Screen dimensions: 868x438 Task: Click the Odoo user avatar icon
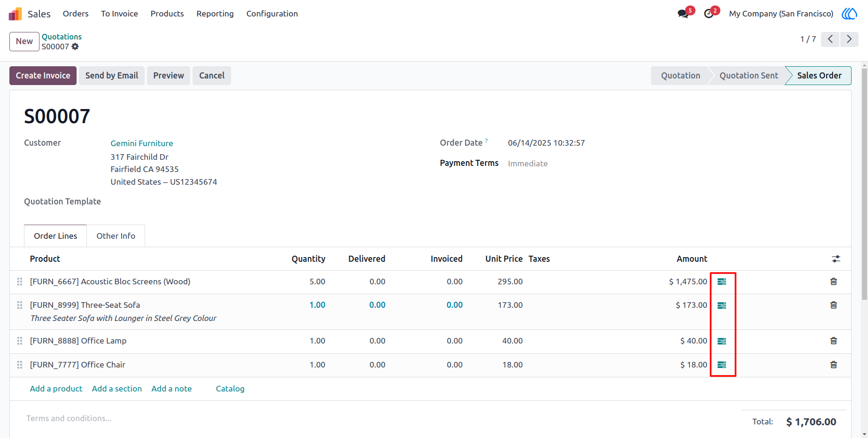point(849,14)
